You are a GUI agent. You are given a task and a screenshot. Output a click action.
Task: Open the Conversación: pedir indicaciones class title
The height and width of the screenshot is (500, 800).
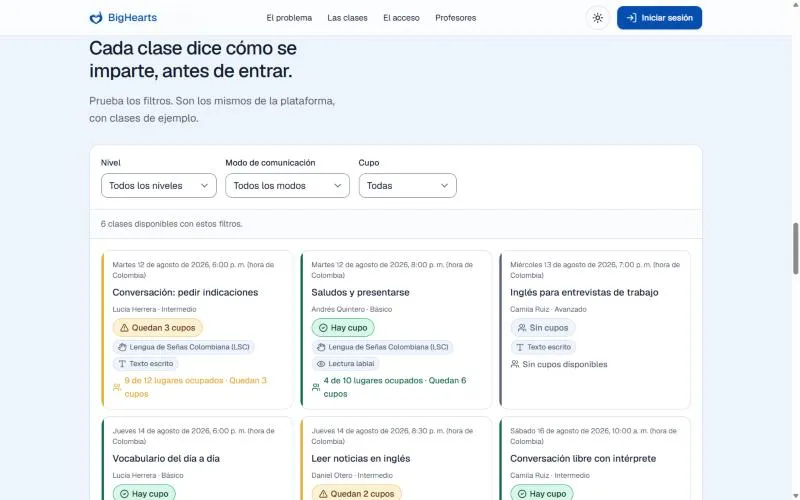coord(185,292)
